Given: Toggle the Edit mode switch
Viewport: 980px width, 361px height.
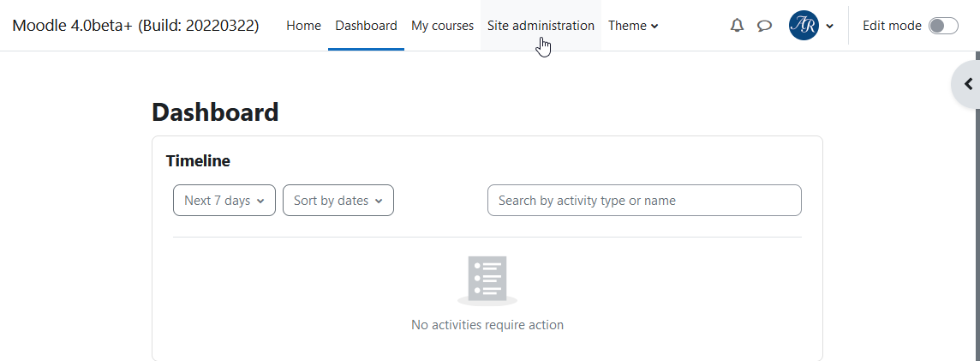Looking at the screenshot, I should [x=943, y=26].
